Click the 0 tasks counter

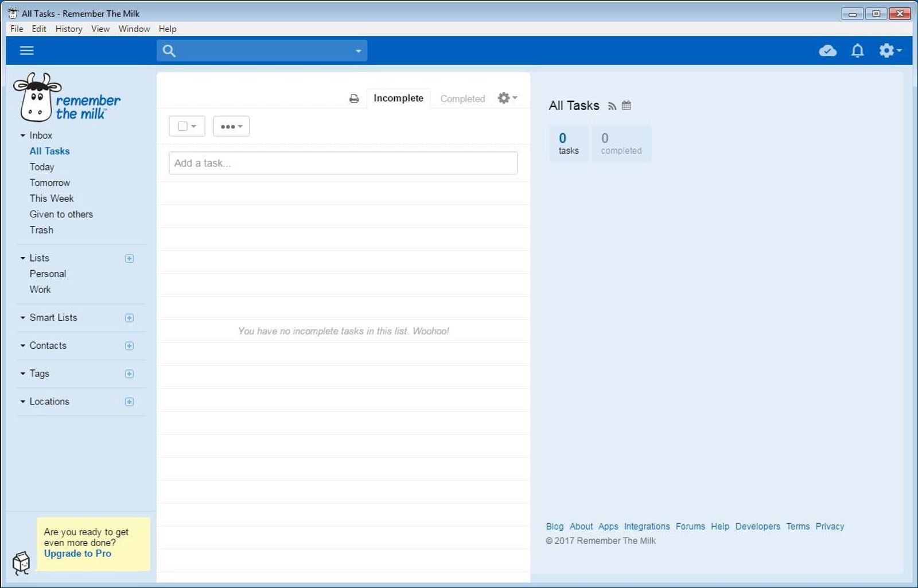569,143
